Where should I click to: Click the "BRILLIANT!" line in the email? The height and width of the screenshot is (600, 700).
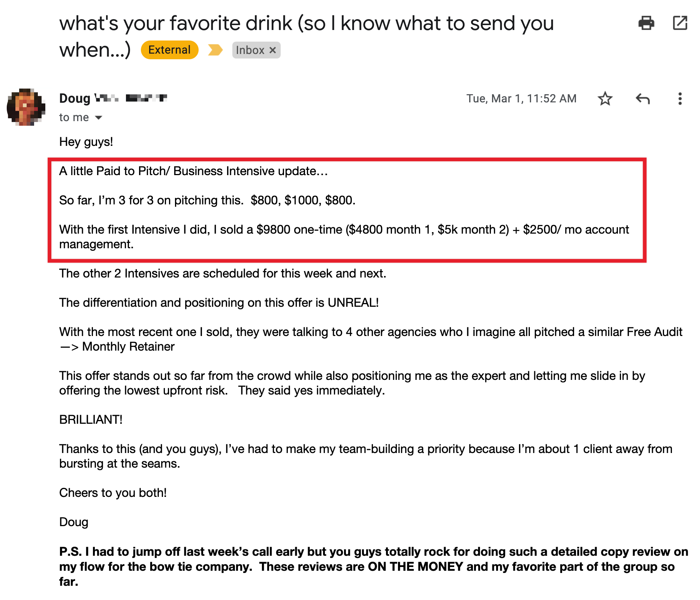(91, 420)
